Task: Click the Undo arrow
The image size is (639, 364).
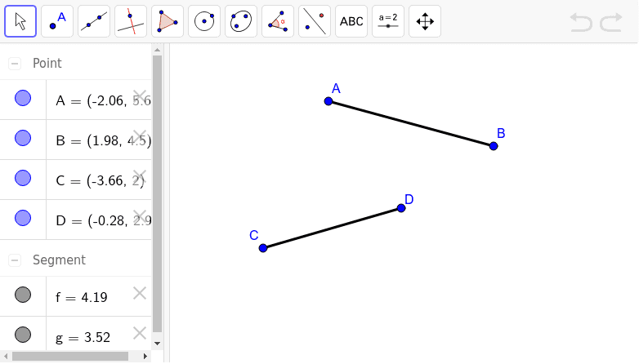Action: point(581,22)
